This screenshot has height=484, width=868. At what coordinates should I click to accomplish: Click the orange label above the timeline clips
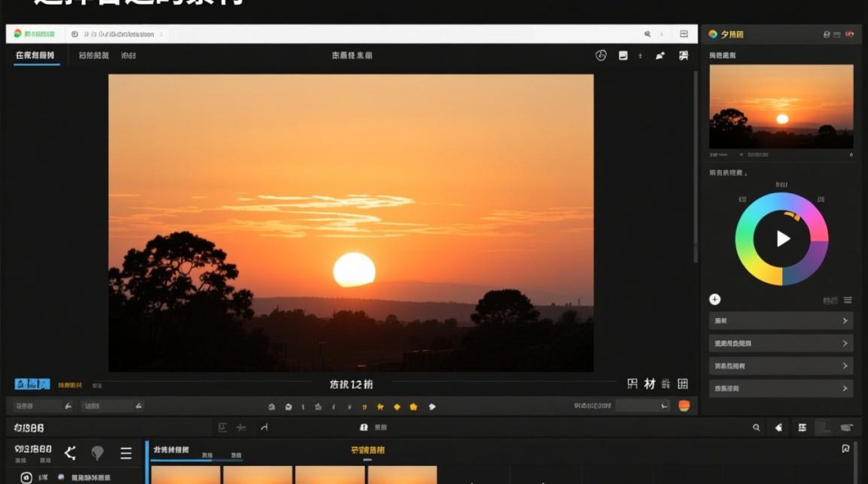pos(367,450)
